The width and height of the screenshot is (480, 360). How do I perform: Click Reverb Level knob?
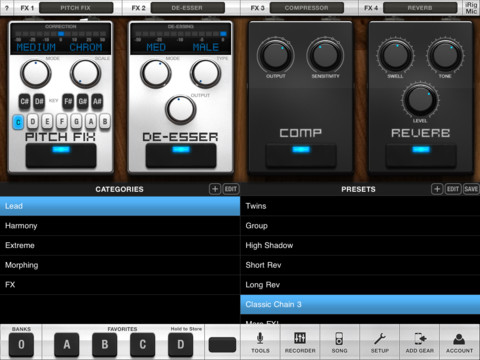click(x=420, y=100)
